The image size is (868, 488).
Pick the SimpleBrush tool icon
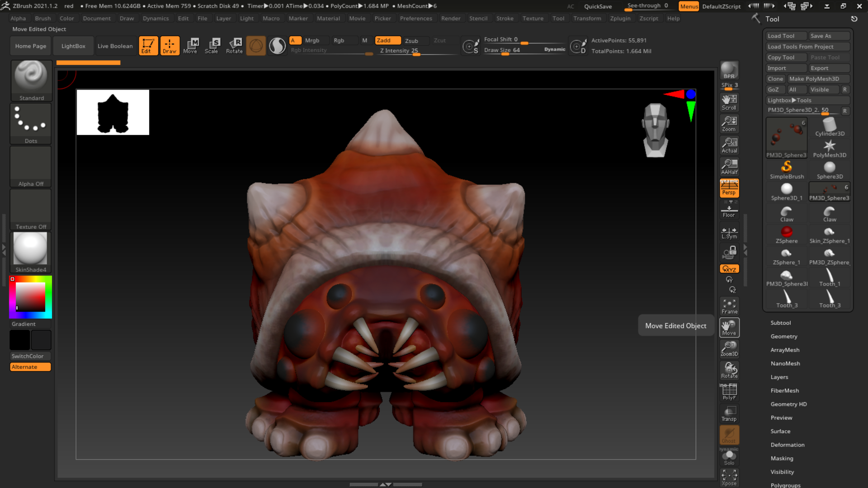tap(787, 170)
